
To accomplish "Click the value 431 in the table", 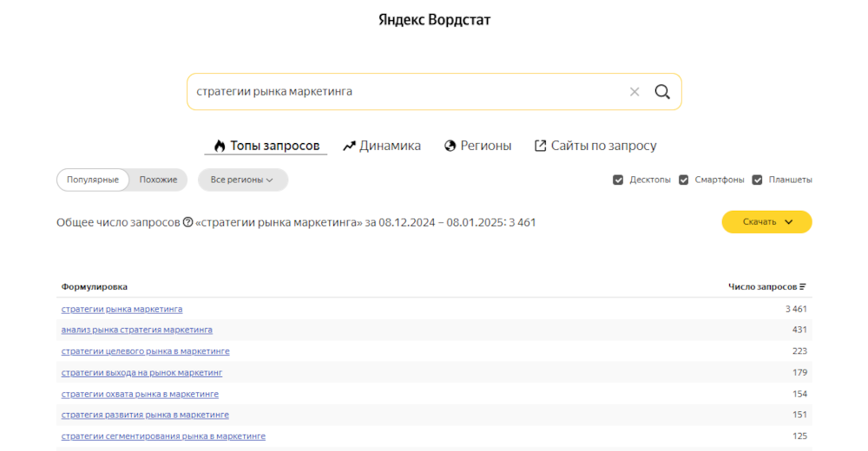I will tap(800, 330).
